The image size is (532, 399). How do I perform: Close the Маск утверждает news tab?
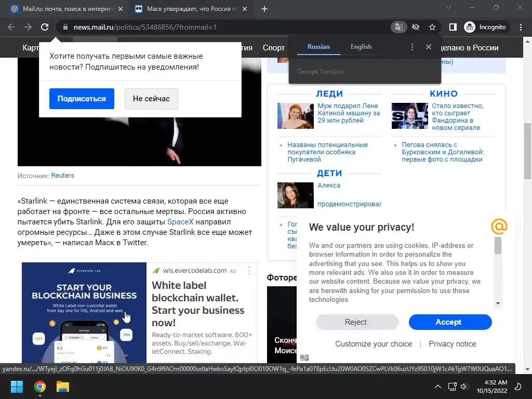[x=245, y=9]
